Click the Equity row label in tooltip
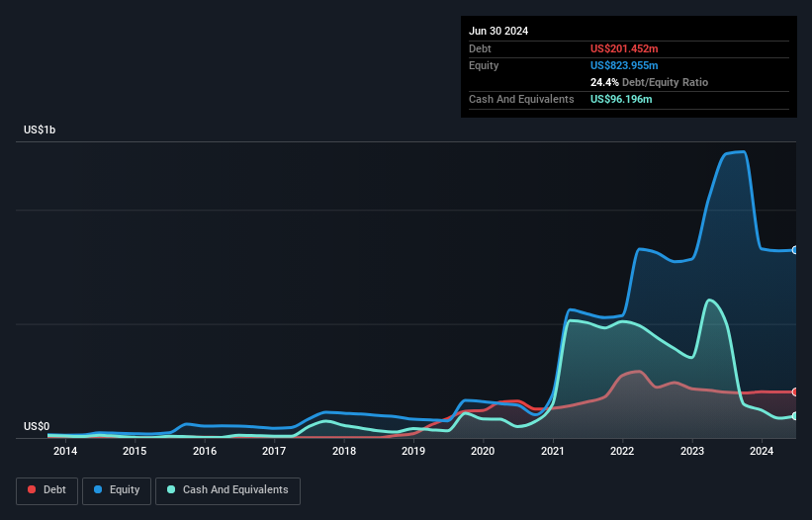The height and width of the screenshot is (520, 812). [x=484, y=65]
